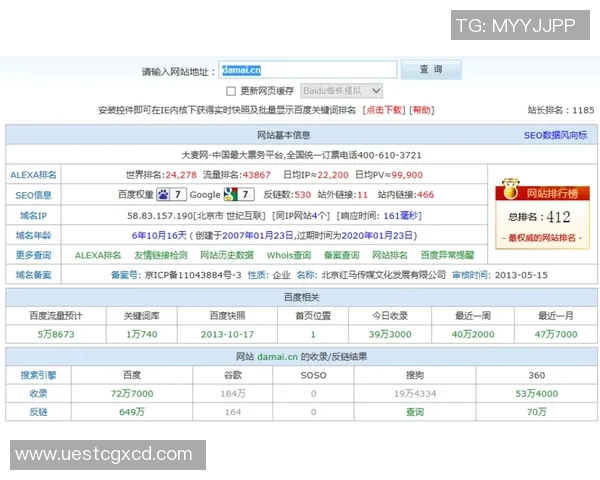Screen dimensions: 600x480
Task: Click the 查询 search button
Action: click(431, 70)
